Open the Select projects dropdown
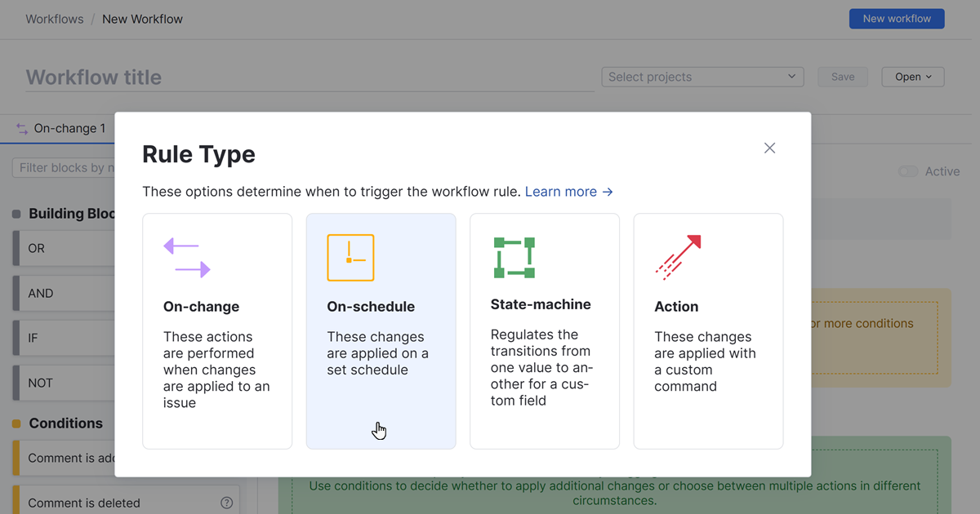 pos(702,76)
